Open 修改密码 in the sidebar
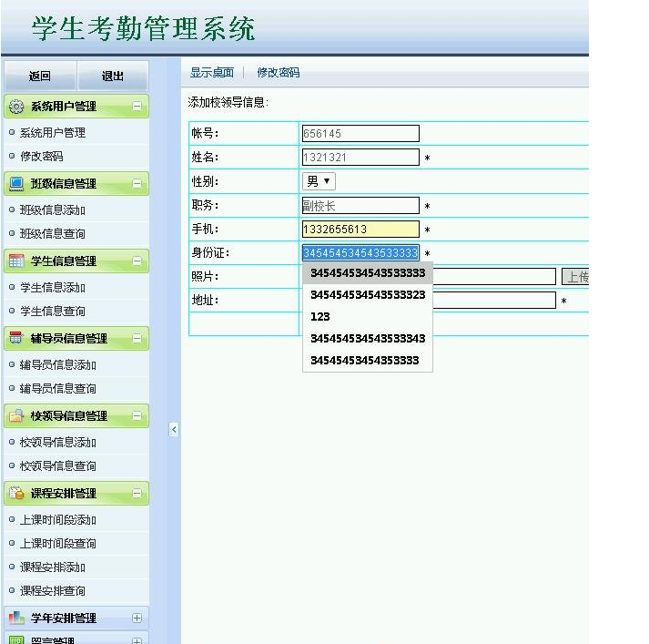 pos(41,156)
